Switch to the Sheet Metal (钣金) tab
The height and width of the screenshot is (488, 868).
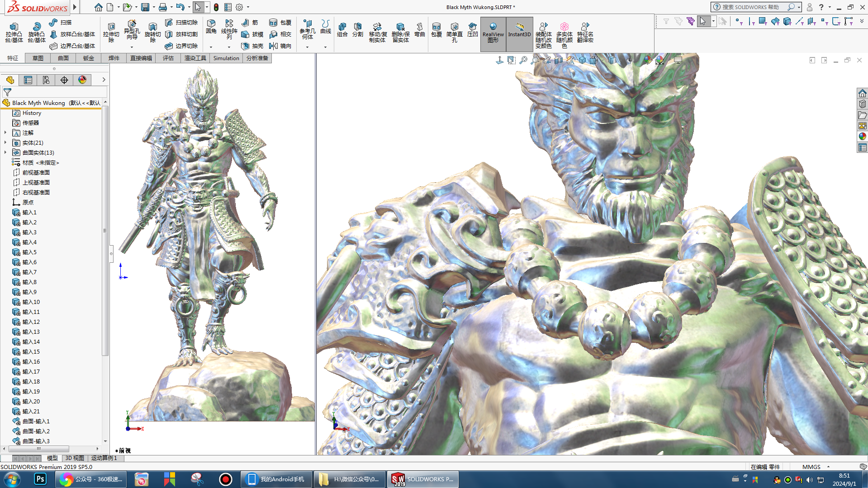tap(89, 58)
